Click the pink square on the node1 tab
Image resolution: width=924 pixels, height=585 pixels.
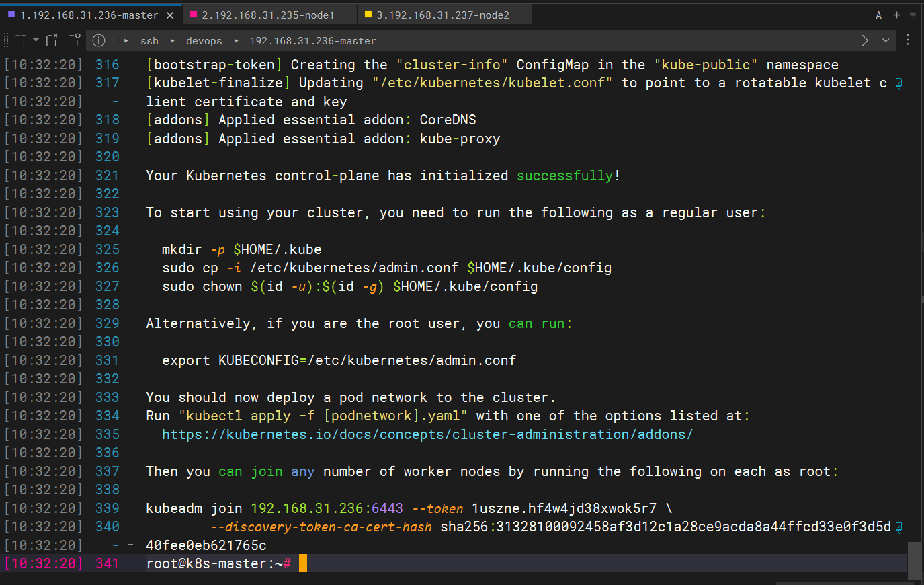194,14
